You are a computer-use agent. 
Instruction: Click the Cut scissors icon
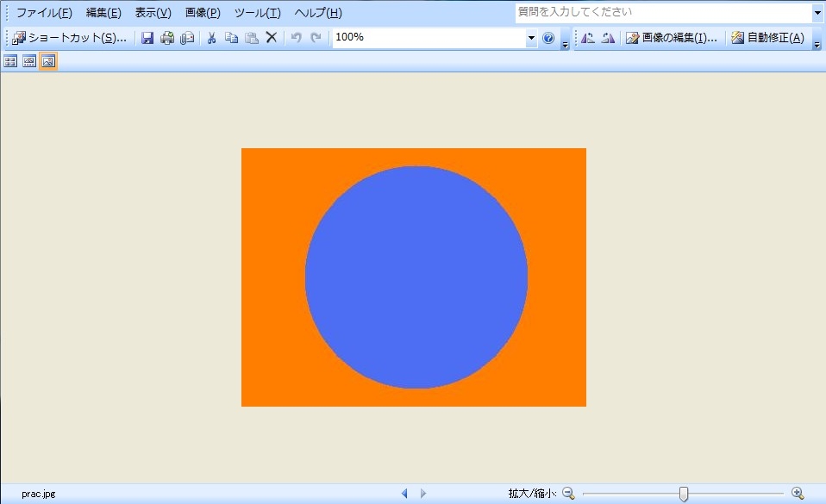211,38
